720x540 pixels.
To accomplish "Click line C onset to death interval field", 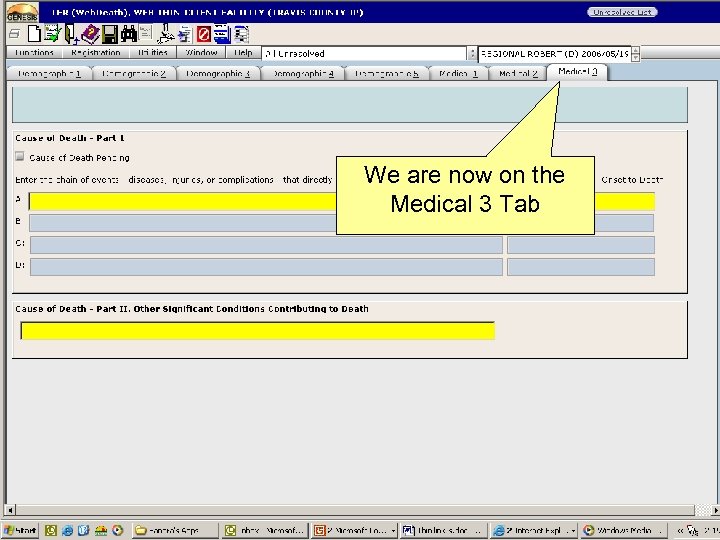I will pos(581,245).
